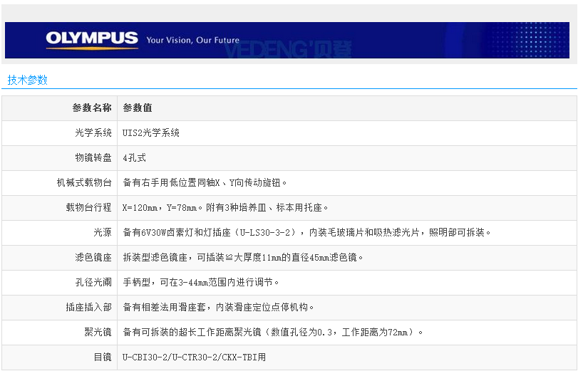The width and height of the screenshot is (588, 376).
Task: Click the 孔径光阑 parameter name
Action: (x=93, y=283)
